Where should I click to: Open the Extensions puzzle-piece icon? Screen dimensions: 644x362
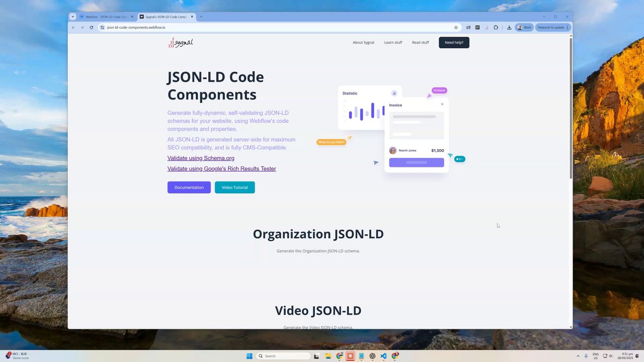496,27
